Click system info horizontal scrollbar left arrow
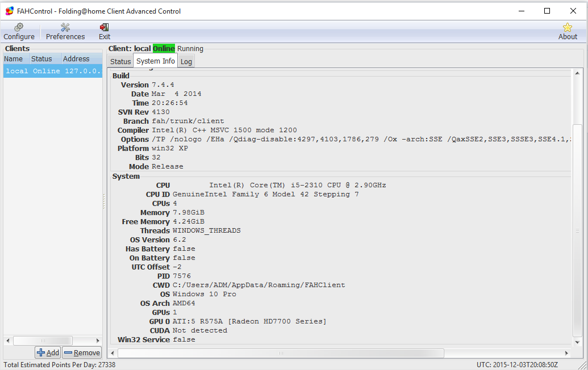This screenshot has height=370, width=588. click(112, 353)
